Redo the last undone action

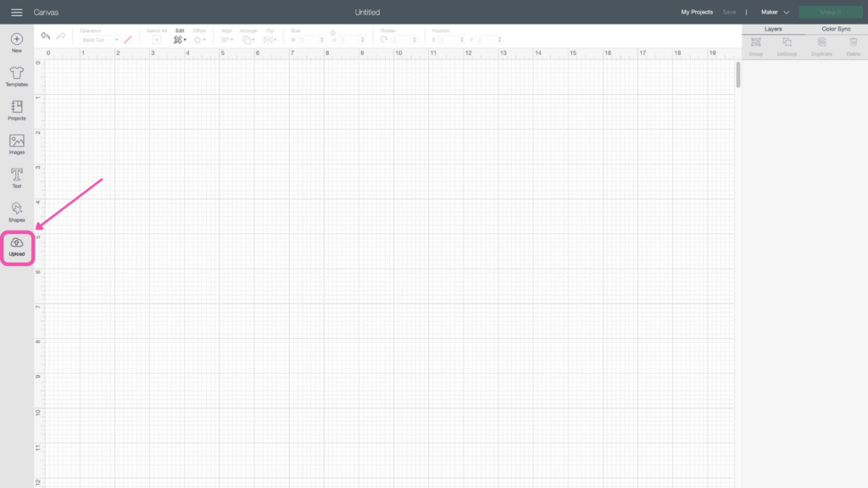point(61,36)
